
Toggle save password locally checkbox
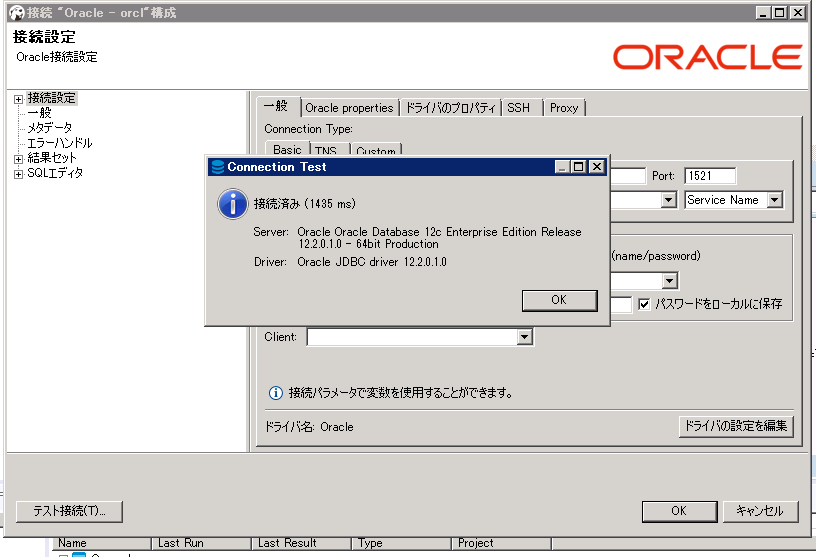[644, 304]
